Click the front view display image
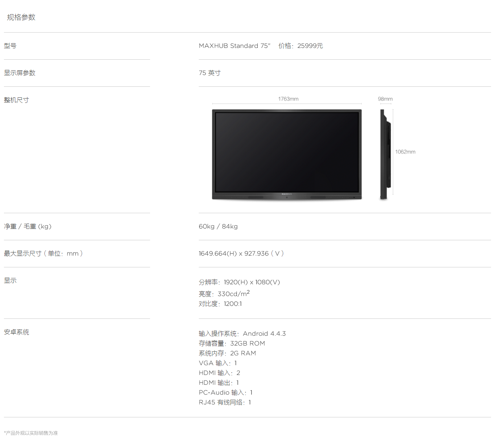Viewport: 493px width, 448px height. [287, 154]
